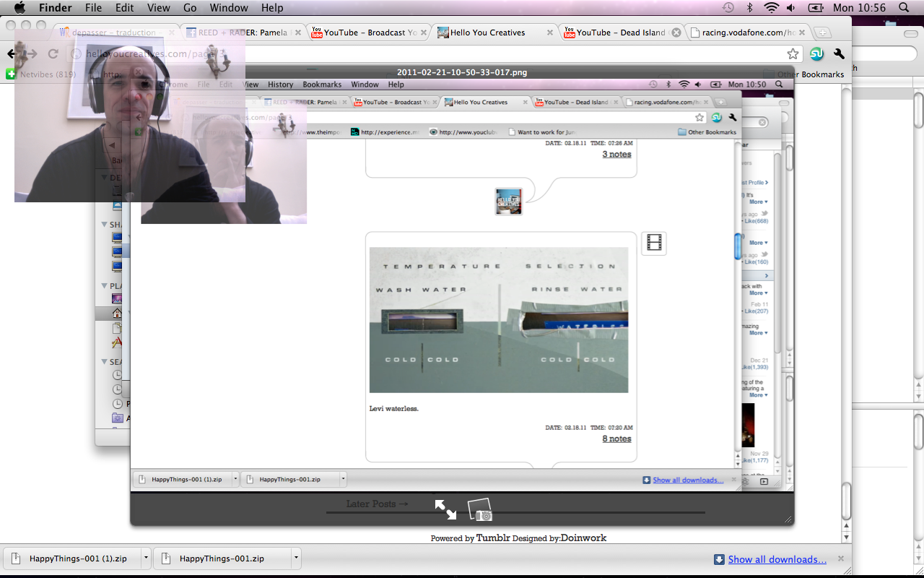924x578 pixels.
Task: Expand options for HappyThings-001 (1).zip download
Action: [146, 558]
